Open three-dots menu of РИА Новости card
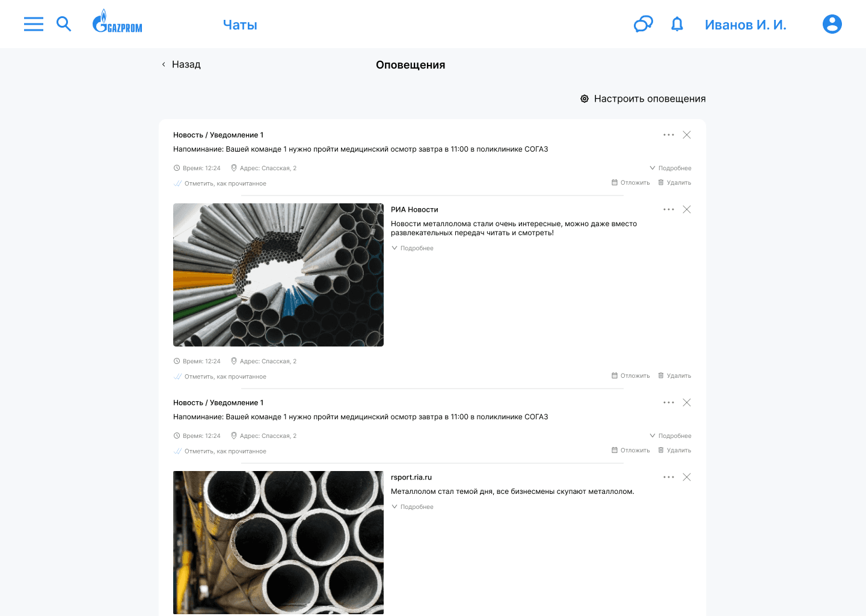866x616 pixels. click(669, 209)
